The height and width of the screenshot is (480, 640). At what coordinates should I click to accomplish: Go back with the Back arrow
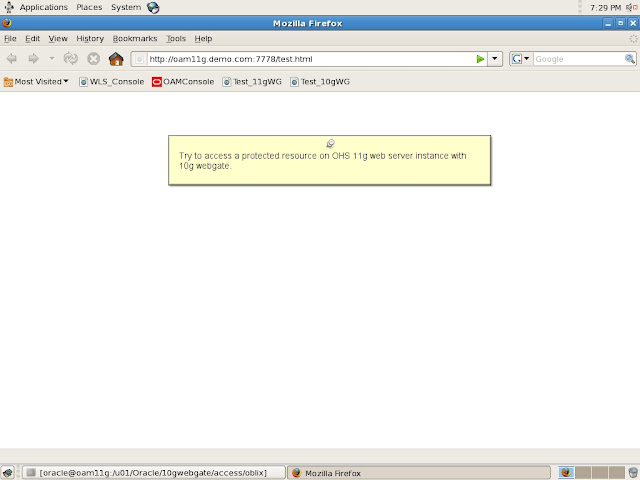[x=12, y=59]
